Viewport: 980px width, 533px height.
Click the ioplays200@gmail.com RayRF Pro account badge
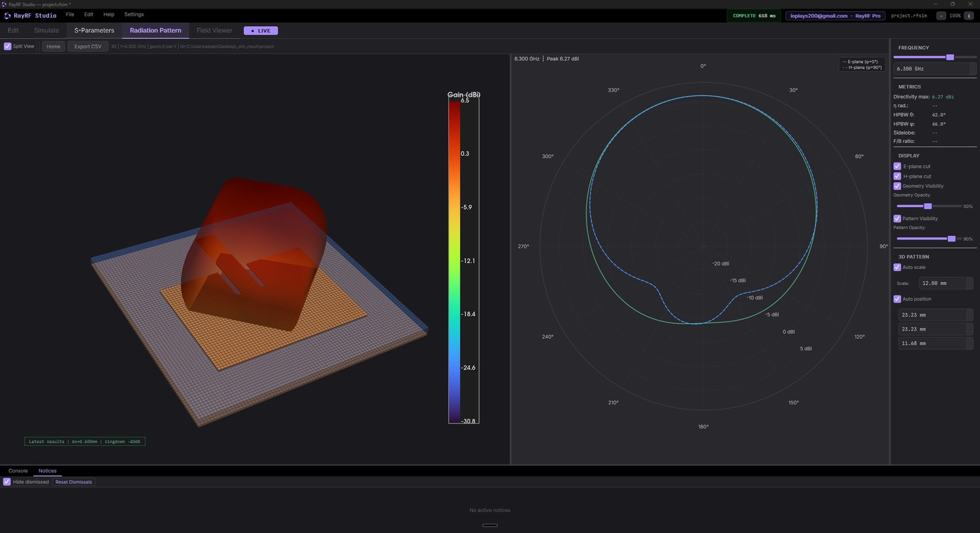[835, 16]
